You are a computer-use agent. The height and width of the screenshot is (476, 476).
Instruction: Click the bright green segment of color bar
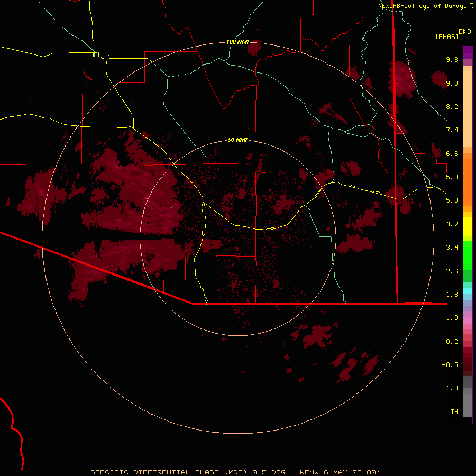click(x=467, y=255)
